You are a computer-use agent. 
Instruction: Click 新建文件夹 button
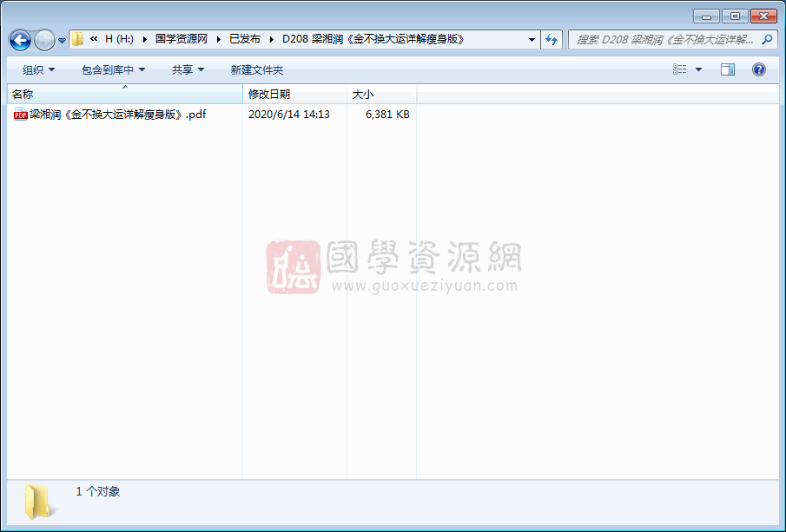point(257,69)
